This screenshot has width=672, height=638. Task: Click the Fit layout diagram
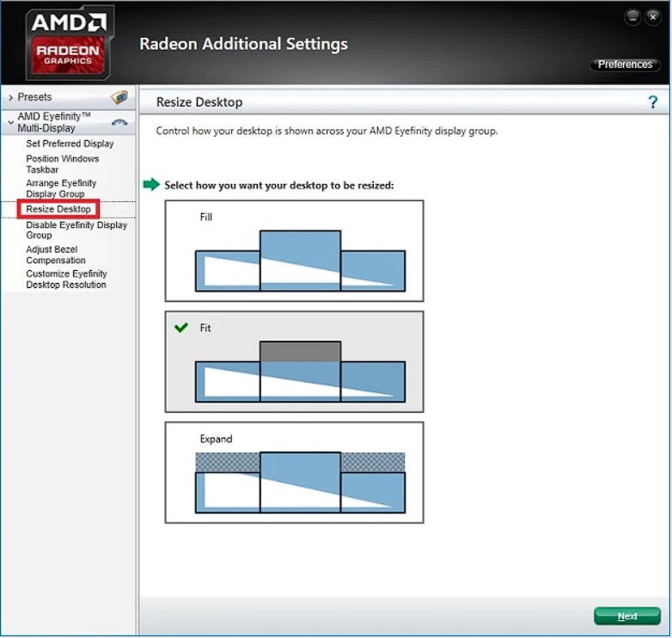pyautogui.click(x=300, y=371)
